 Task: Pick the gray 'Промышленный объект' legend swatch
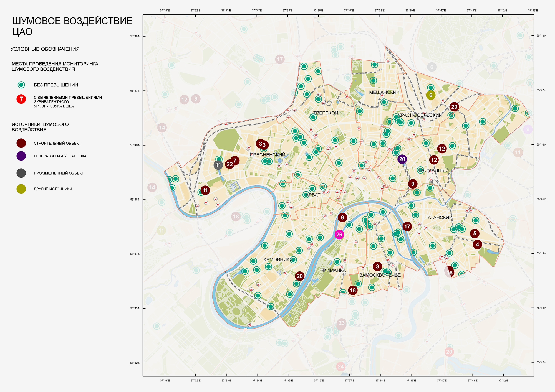(21, 173)
